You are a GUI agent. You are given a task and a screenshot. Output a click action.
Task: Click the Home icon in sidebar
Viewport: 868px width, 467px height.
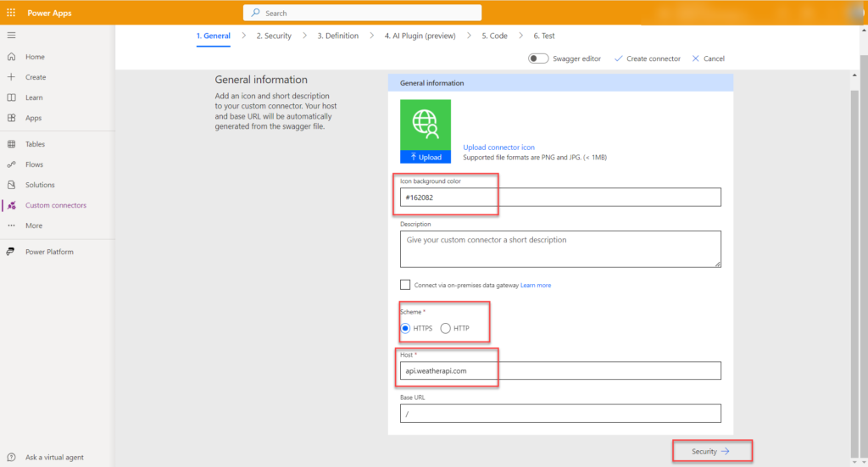coord(11,57)
